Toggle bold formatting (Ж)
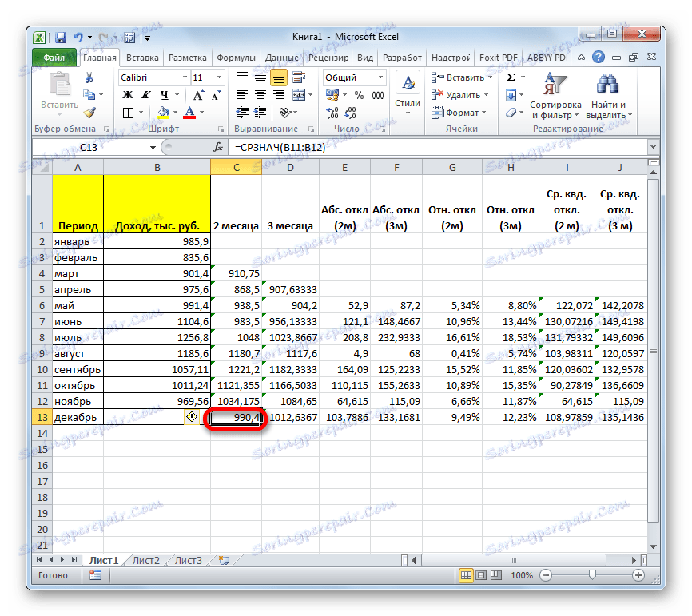 pos(128,94)
